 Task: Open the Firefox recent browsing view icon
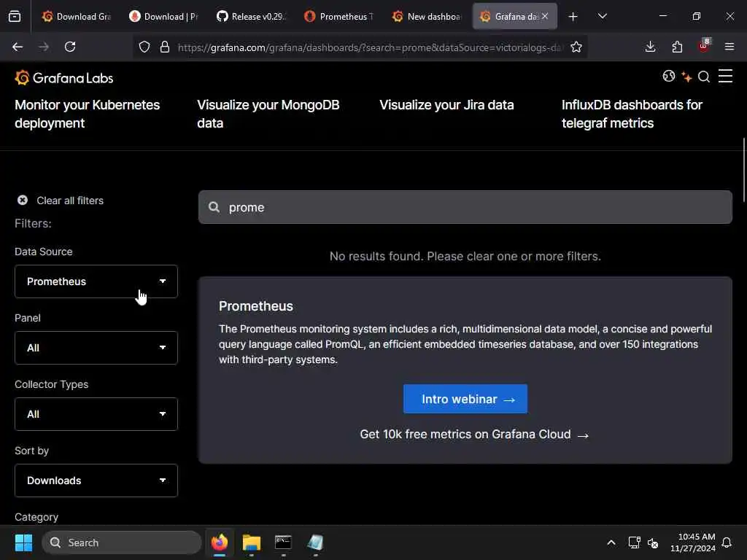point(15,16)
